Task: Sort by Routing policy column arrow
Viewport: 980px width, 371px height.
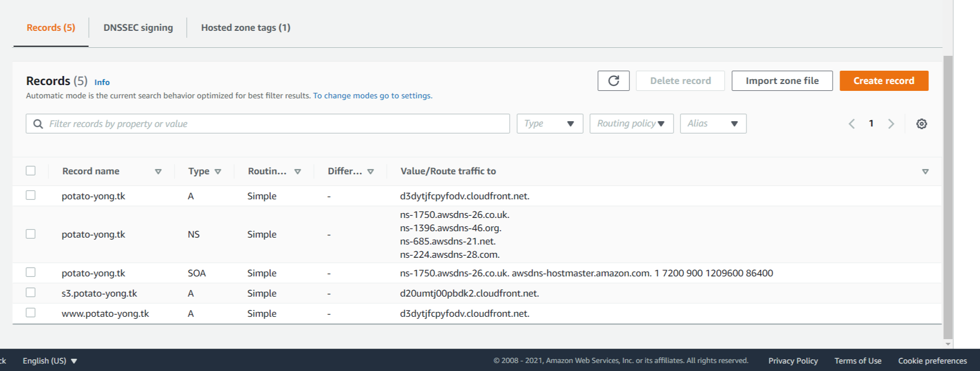Action: (297, 172)
